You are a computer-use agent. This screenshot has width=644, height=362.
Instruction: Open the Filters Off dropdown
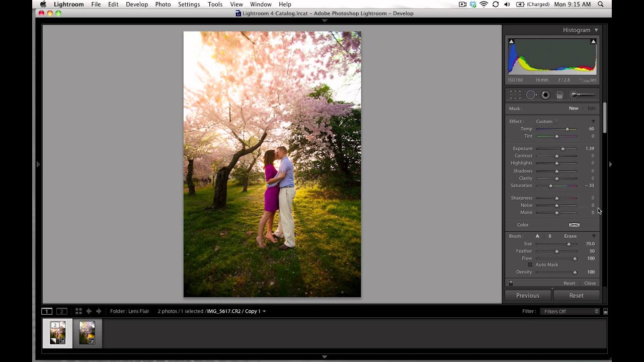coord(570,311)
